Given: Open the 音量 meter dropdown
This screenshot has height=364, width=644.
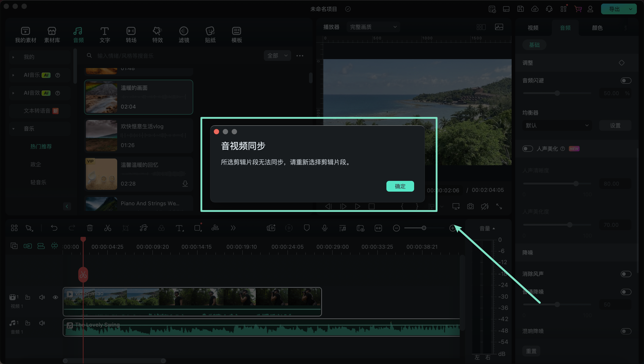Looking at the screenshot, I should tap(487, 228).
